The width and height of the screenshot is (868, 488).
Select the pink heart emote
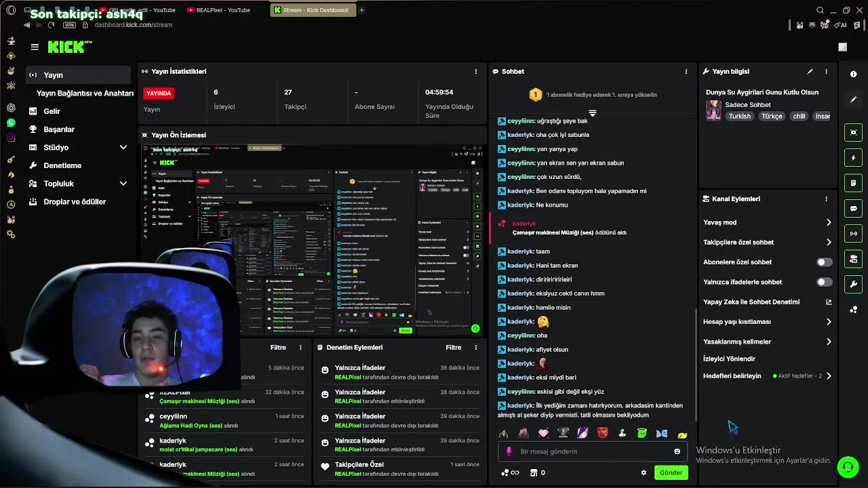click(x=543, y=433)
